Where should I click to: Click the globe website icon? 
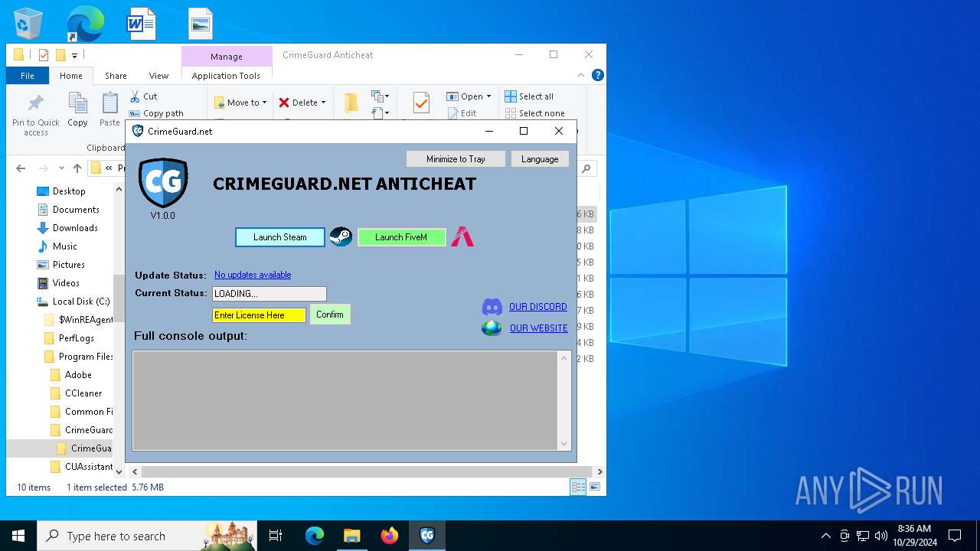tap(492, 328)
